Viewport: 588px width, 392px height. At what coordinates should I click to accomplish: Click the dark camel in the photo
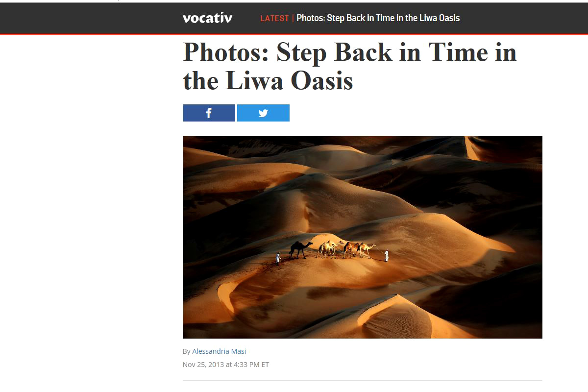[300, 249]
